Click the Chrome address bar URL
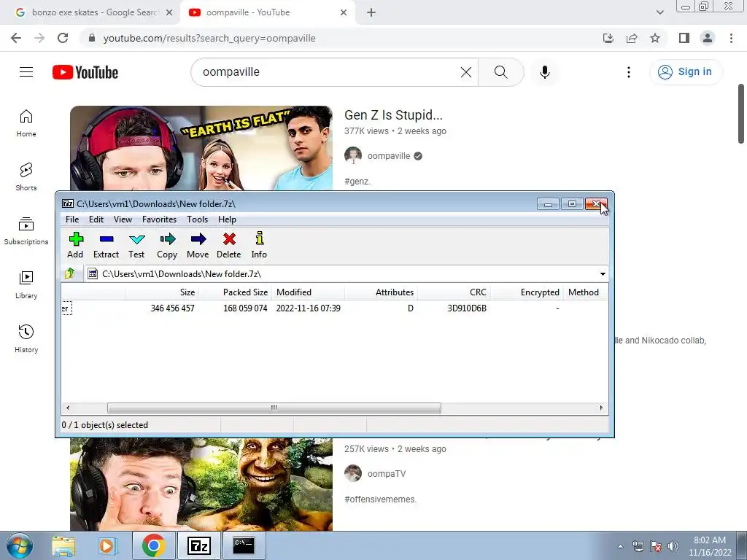 [x=209, y=38]
